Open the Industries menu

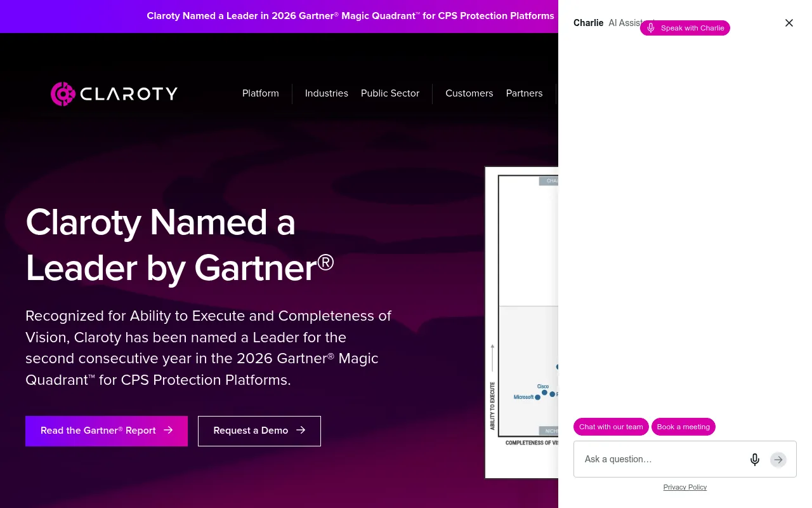pos(327,93)
